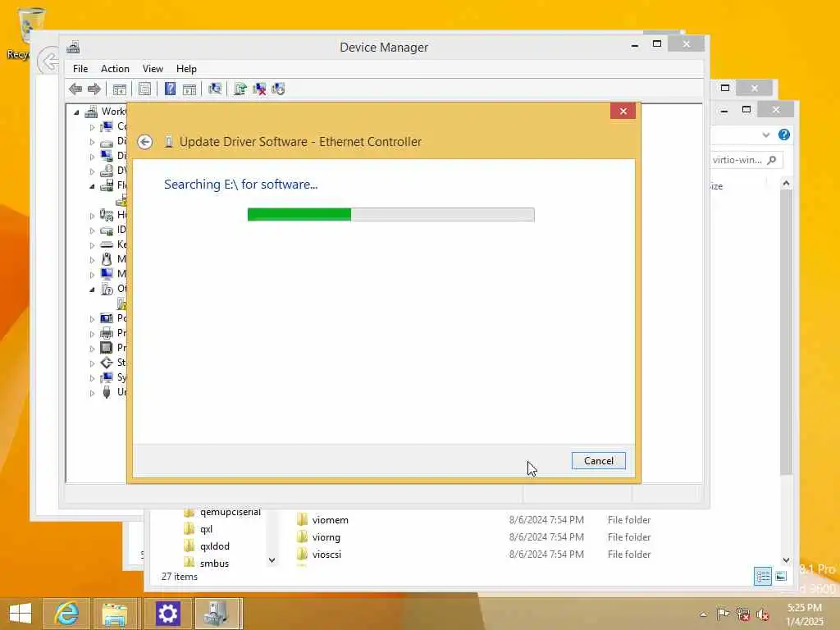Select the printer category icon in tree

point(107,333)
